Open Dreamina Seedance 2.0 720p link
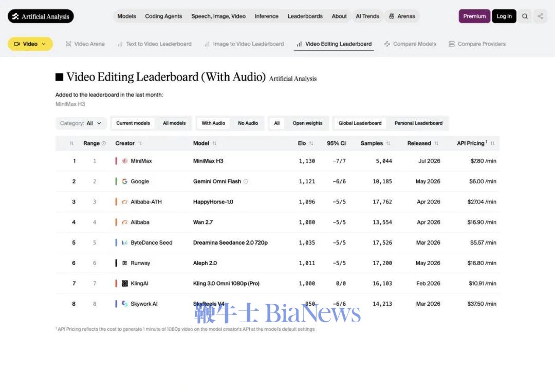Screen dimensions: 555x392 (230, 242)
